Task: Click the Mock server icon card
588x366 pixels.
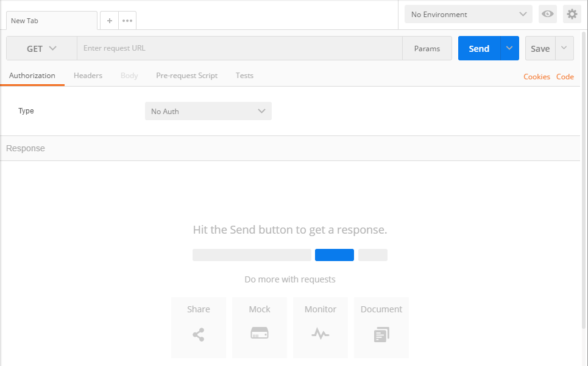Action: (x=260, y=328)
